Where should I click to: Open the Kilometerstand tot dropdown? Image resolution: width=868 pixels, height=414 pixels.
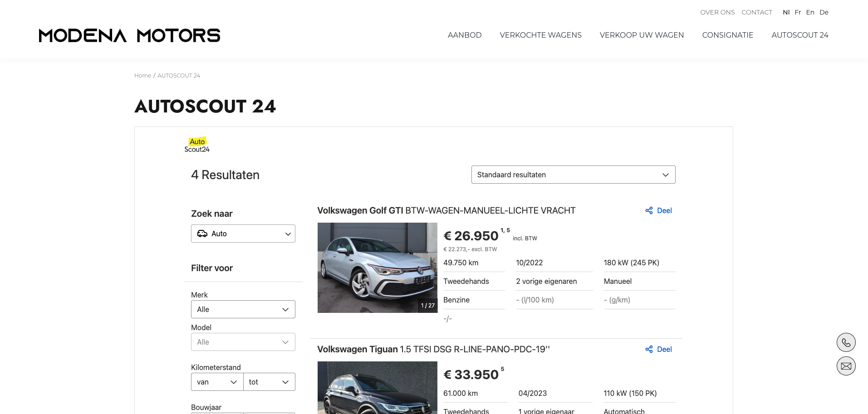(269, 382)
